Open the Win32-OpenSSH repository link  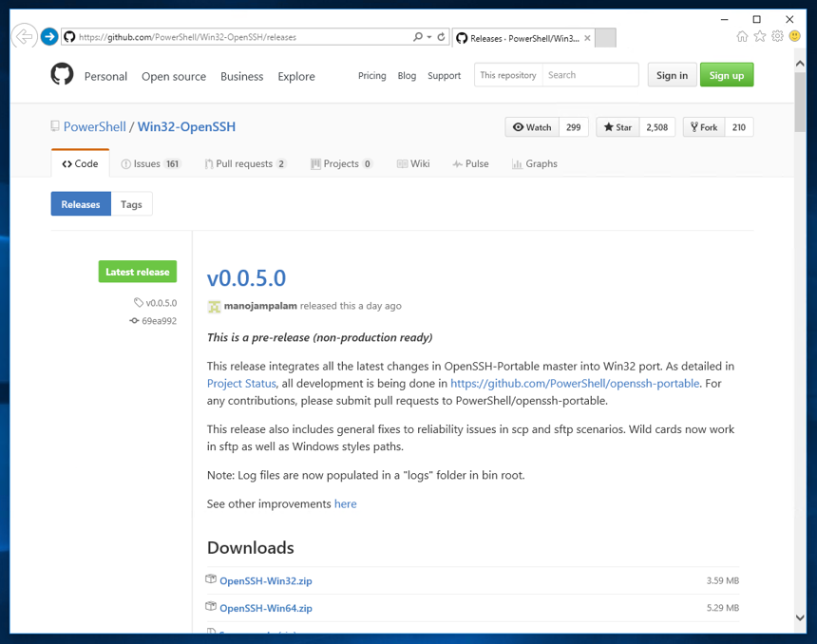(186, 126)
